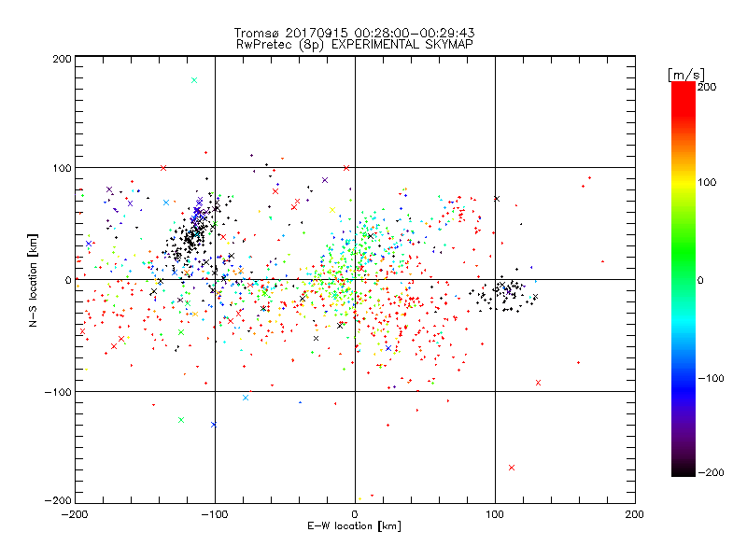Click the colorbar tick label "-100"

[711, 379]
